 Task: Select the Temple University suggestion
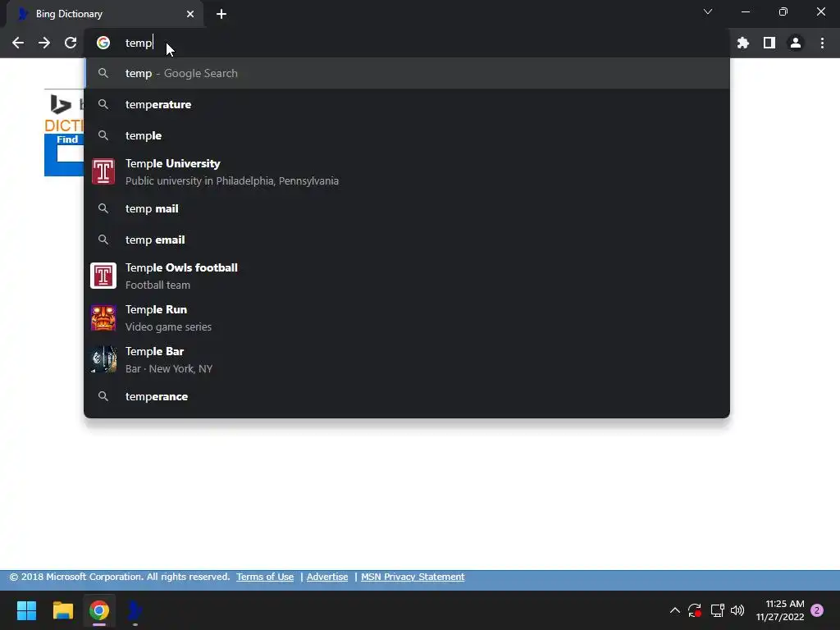click(x=407, y=172)
